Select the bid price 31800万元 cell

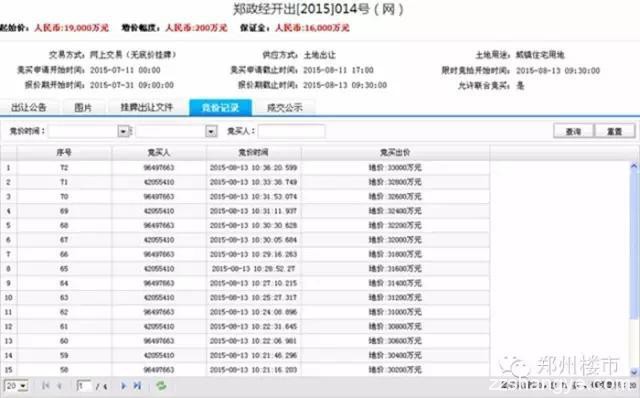pos(395,254)
